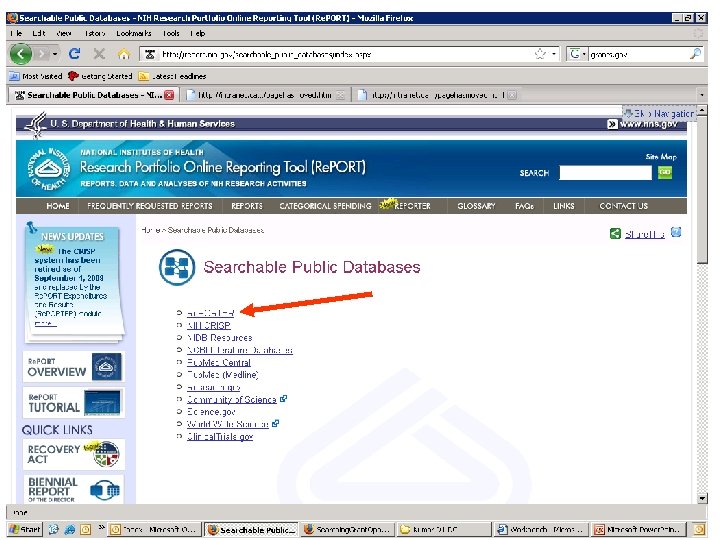Open the RePORTER navigation item
Screen dimensions: 720x540
pos(412,206)
